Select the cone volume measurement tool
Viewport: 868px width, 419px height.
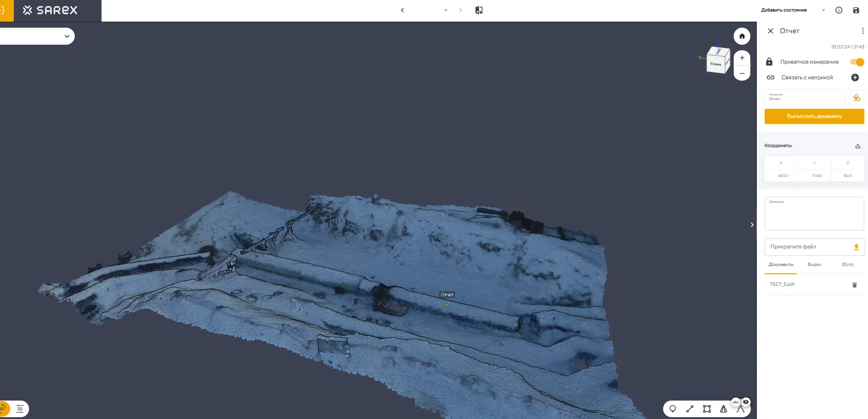coord(724,409)
